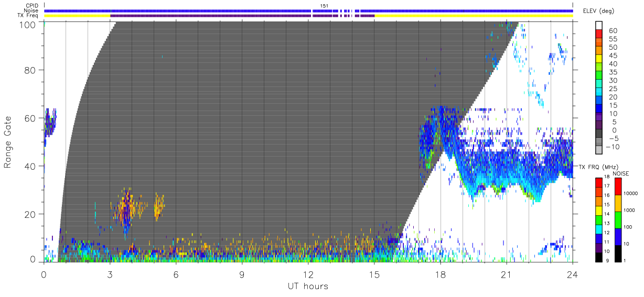Click the ELEV (deg) color bar title
Viewport: 644px width, 297px height.
point(598,11)
